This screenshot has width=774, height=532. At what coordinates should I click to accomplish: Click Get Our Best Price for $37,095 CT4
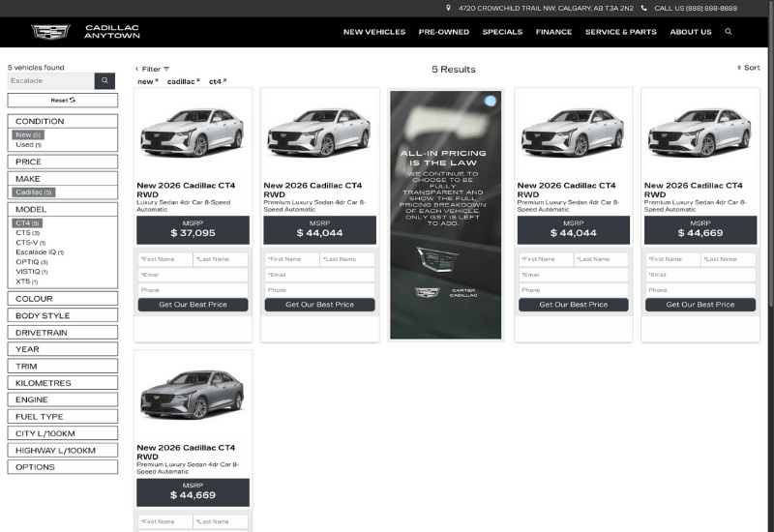193,305
